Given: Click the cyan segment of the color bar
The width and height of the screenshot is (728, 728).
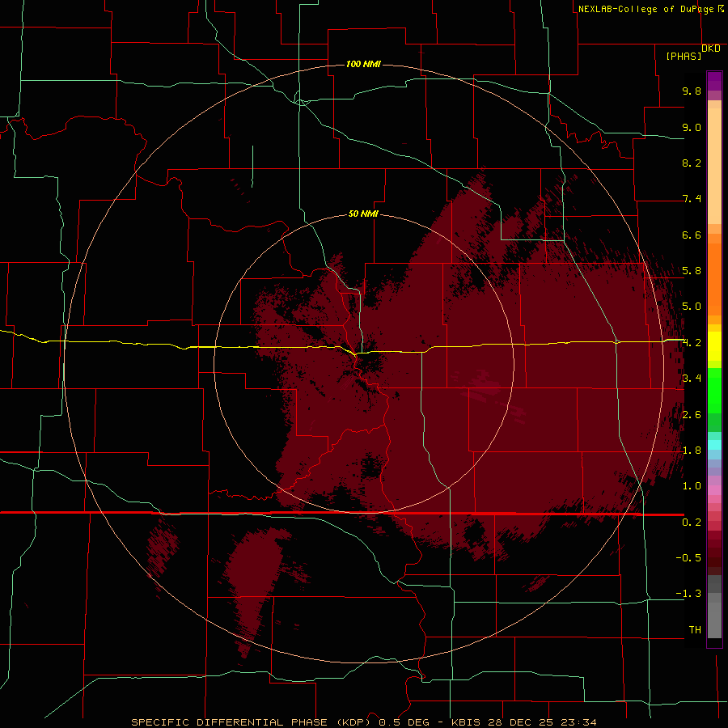Looking at the screenshot, I should point(714,445).
